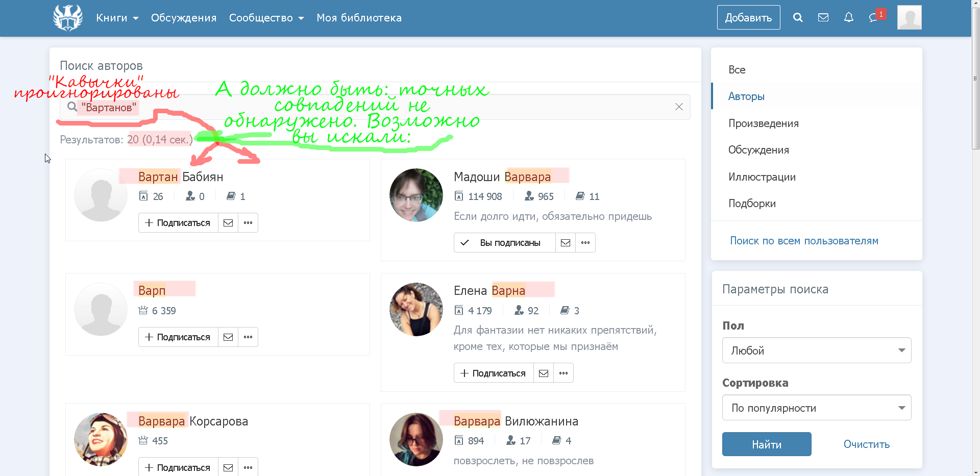Click the site logo in the header
Viewport: 980px width, 476px height.
coord(68,18)
